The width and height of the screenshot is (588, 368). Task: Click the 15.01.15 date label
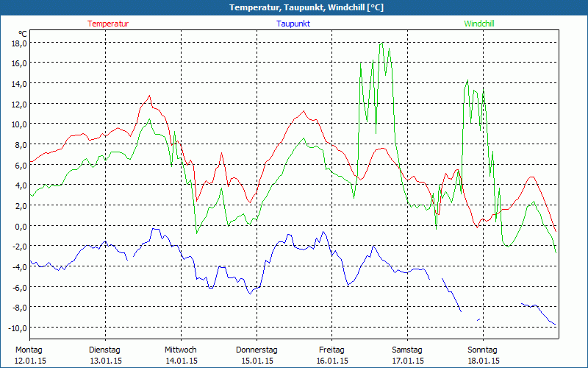click(x=257, y=361)
